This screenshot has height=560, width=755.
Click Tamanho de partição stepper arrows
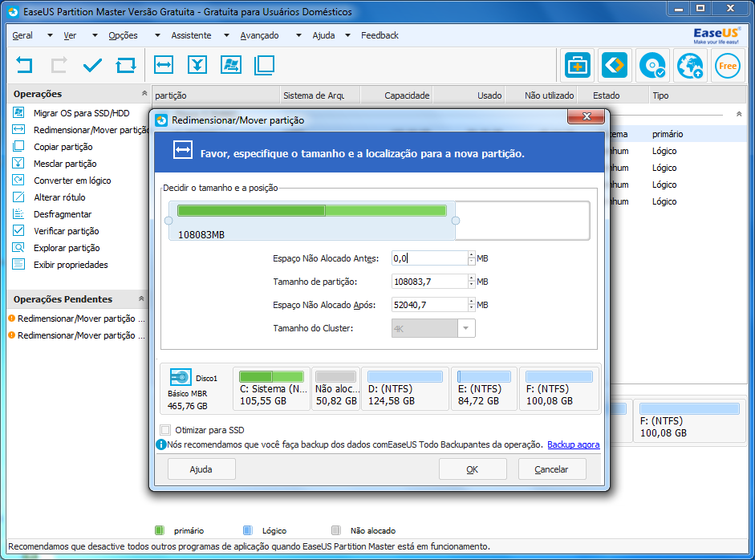point(472,282)
